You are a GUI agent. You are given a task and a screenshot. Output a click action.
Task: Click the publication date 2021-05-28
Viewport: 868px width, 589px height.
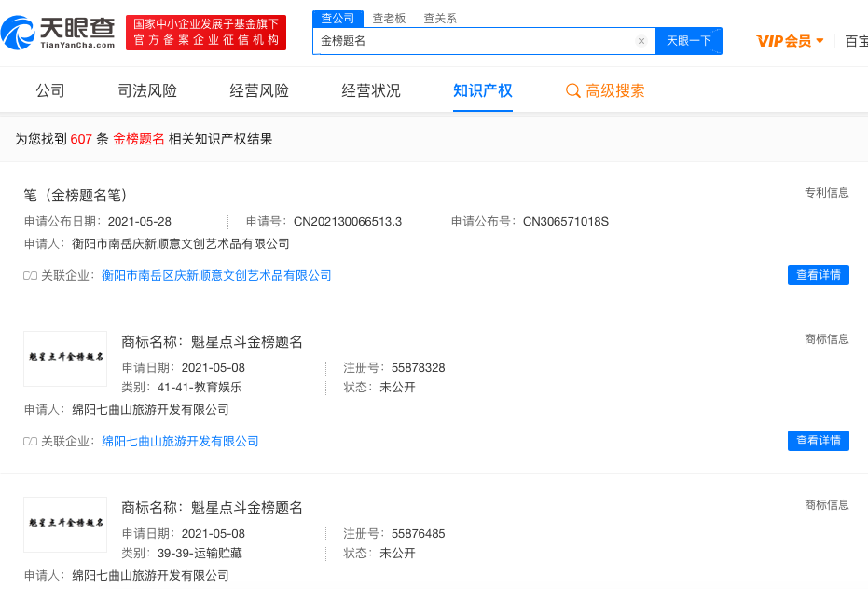pyautogui.click(x=140, y=222)
